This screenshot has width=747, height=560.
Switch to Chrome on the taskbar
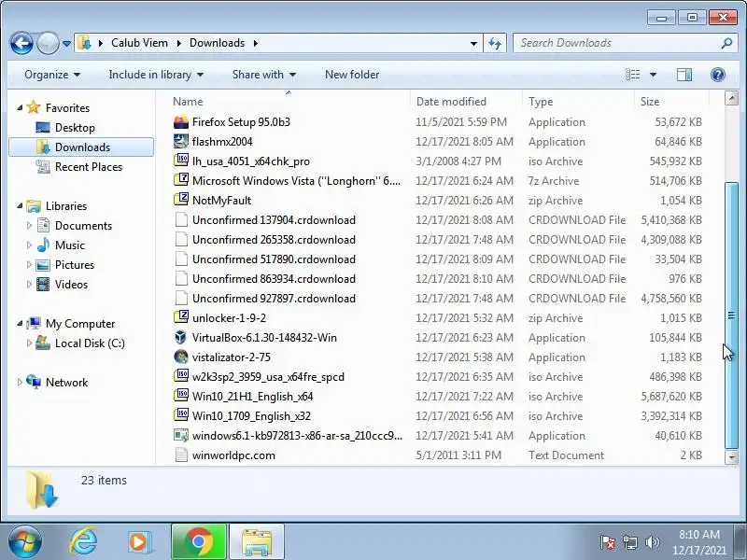(199, 542)
